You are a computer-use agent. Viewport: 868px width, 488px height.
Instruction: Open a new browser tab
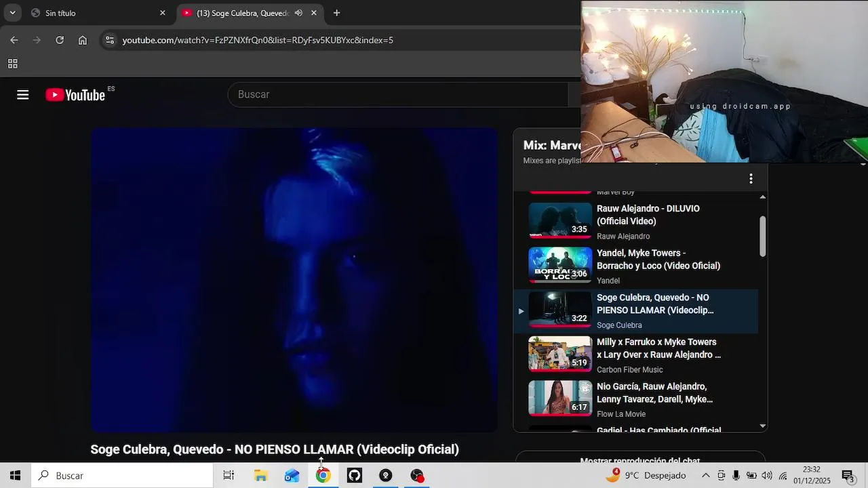336,13
